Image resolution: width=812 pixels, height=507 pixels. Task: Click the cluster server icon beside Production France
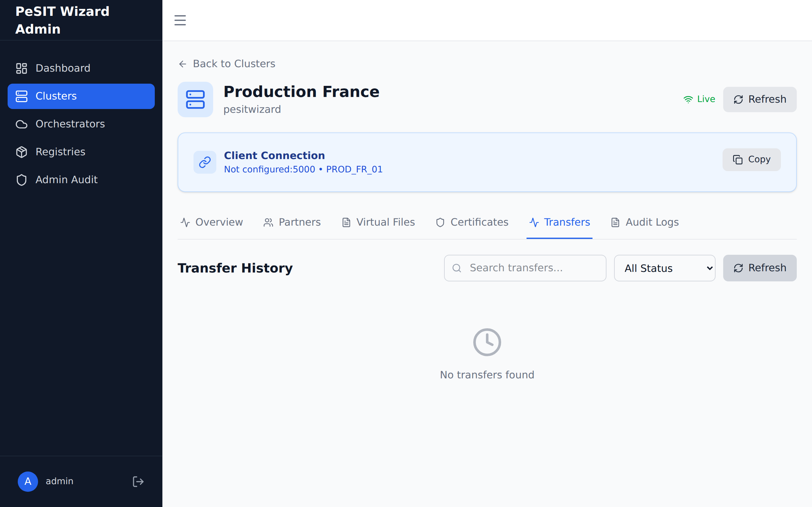tap(195, 99)
